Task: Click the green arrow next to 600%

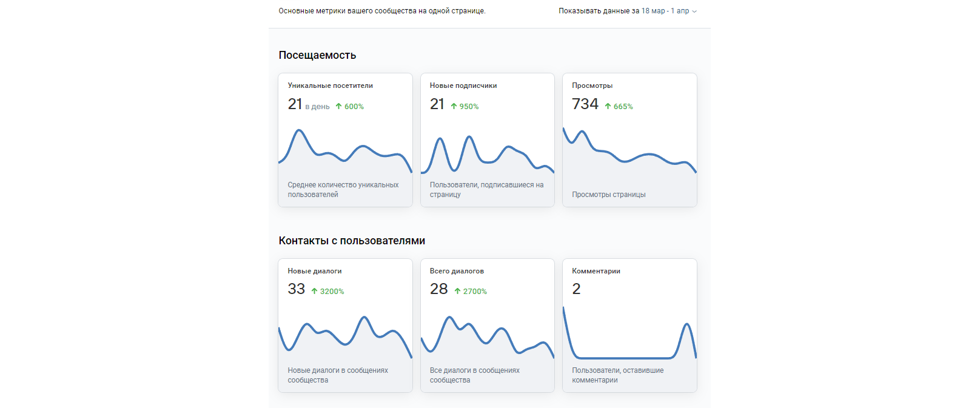Action: pos(338,106)
